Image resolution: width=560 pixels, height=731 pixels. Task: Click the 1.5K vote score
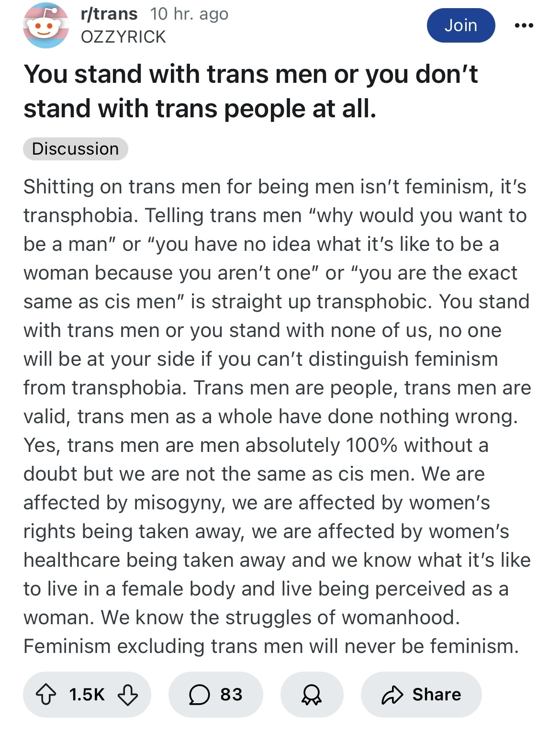tap(87, 695)
